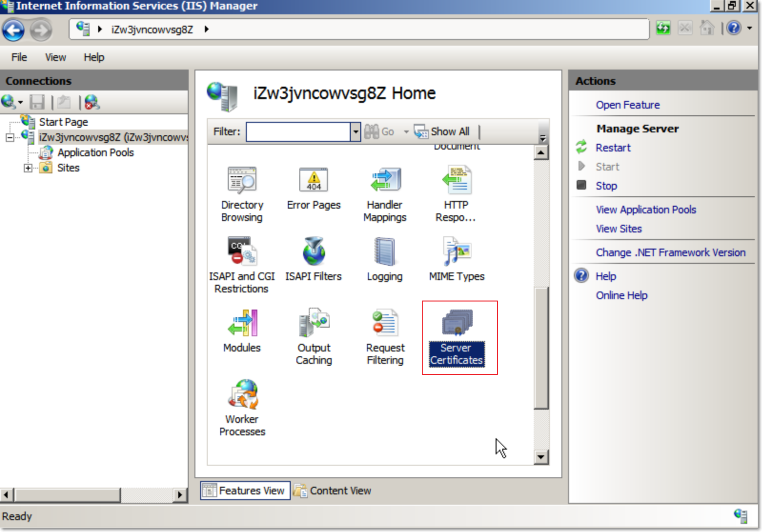Select Application Pools in Connections tree

coord(95,152)
